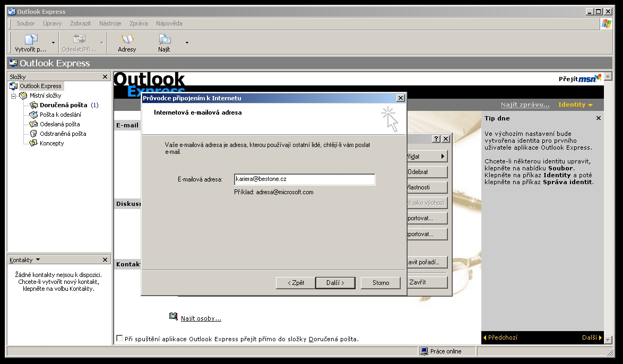Screen dimensions: 623x364
Task: Open the Přidat submenu arrow button
Action: click(442, 156)
